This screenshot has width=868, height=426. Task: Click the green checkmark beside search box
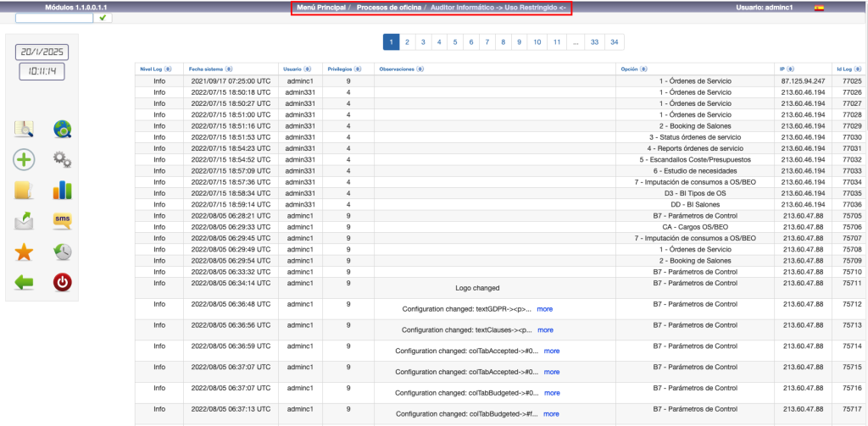point(106,17)
